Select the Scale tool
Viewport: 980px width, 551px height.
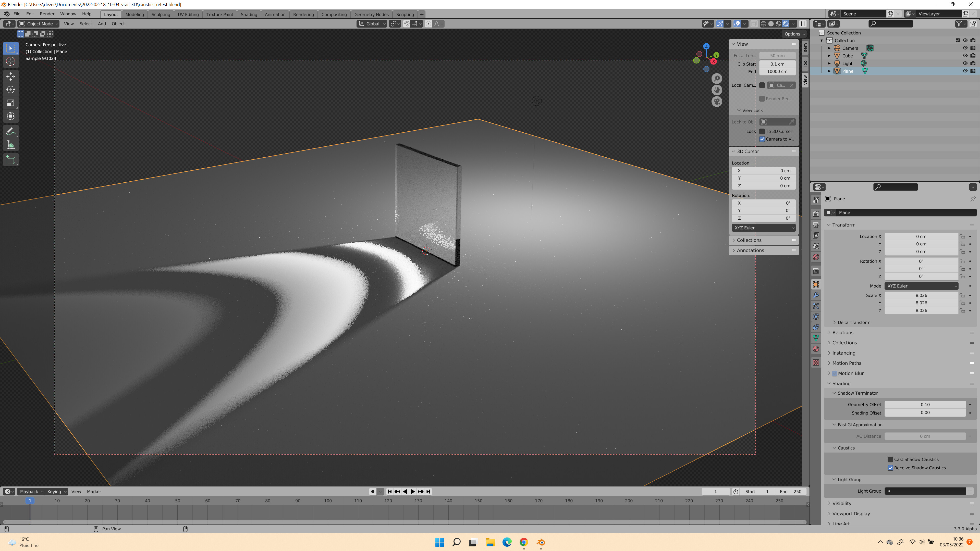click(11, 103)
